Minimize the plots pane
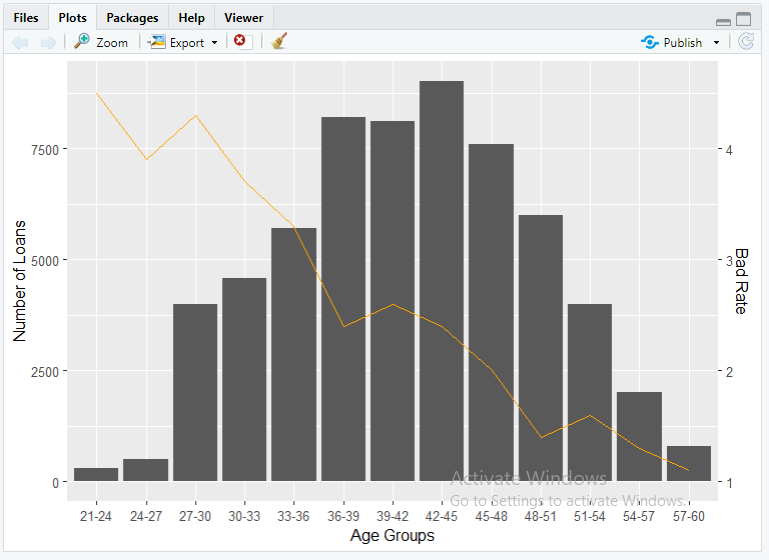Image resolution: width=769 pixels, height=560 pixels. (x=723, y=22)
